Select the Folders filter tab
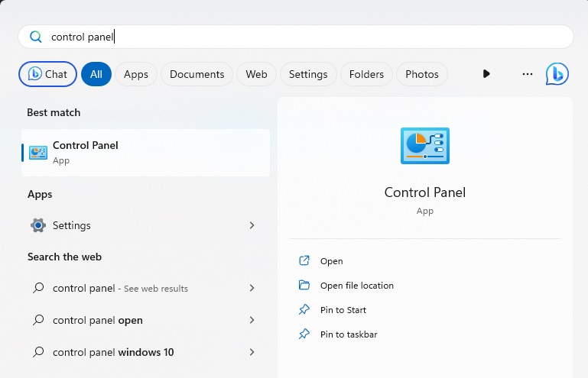588x378 pixels. (366, 74)
